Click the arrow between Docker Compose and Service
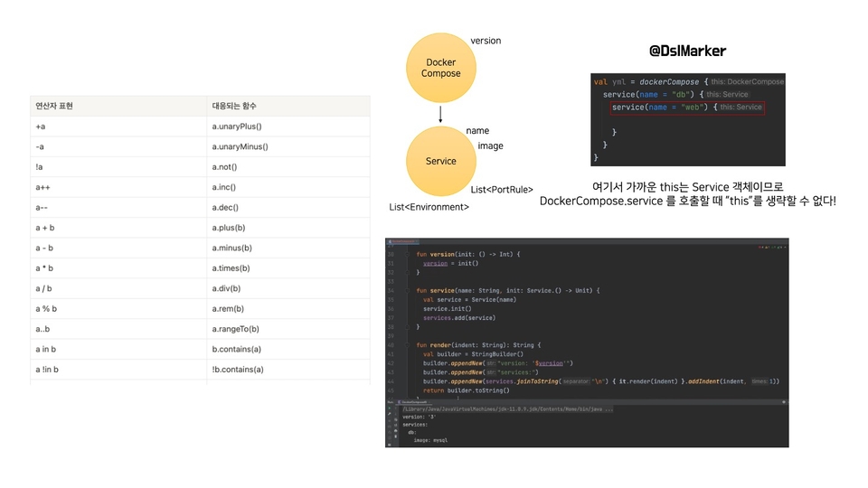 [440, 115]
